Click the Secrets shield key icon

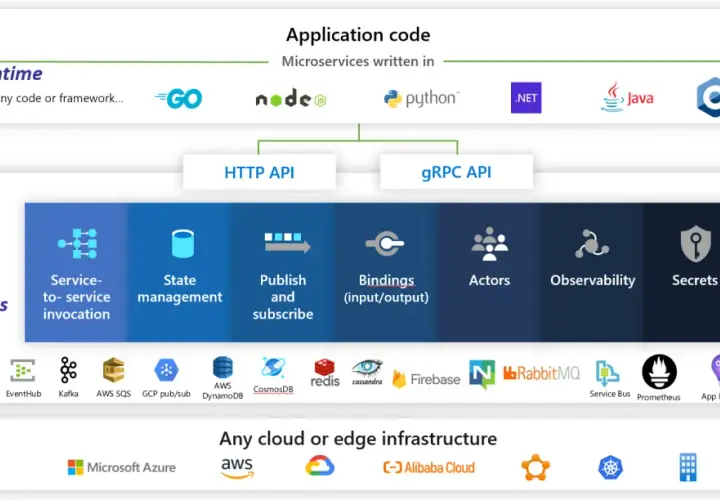(x=696, y=243)
